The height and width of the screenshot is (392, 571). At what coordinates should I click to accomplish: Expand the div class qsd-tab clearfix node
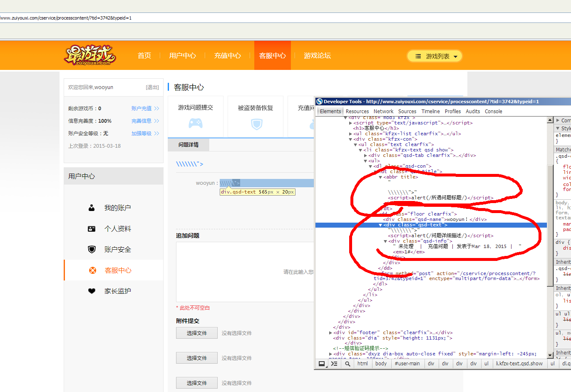[365, 156]
